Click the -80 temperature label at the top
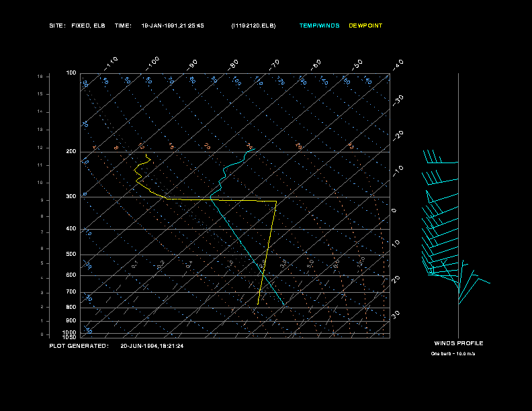 (232, 65)
